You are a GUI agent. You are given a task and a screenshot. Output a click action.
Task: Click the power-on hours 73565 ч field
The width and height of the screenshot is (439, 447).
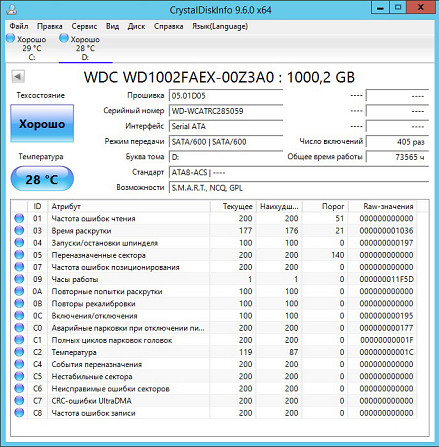pyautogui.click(x=397, y=157)
